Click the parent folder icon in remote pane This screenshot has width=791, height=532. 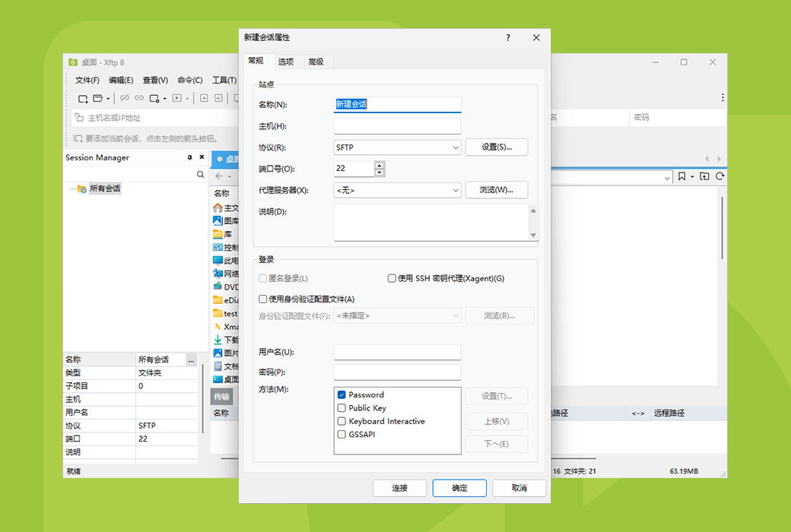tap(705, 176)
